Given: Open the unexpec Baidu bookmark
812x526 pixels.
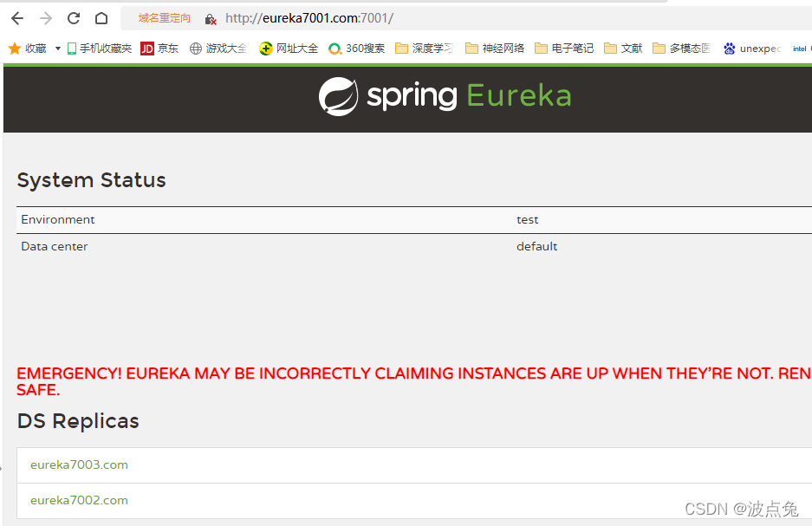Looking at the screenshot, I should [752, 49].
